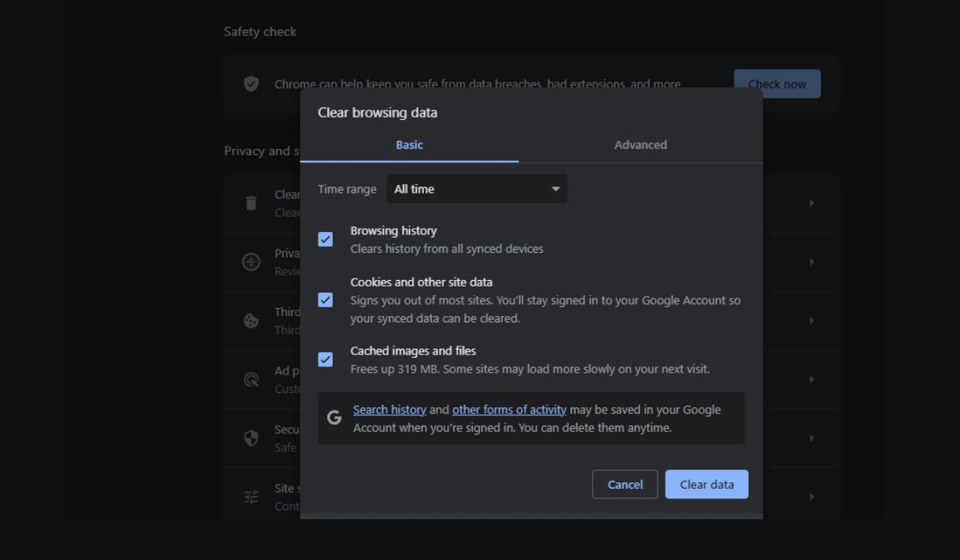960x560 pixels.
Task: Uncheck Cached images and files checkbox
Action: point(325,359)
